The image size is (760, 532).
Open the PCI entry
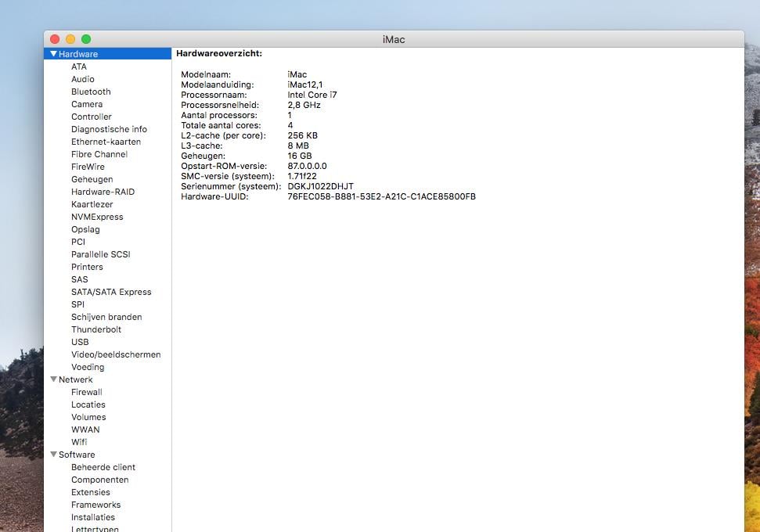(x=78, y=242)
